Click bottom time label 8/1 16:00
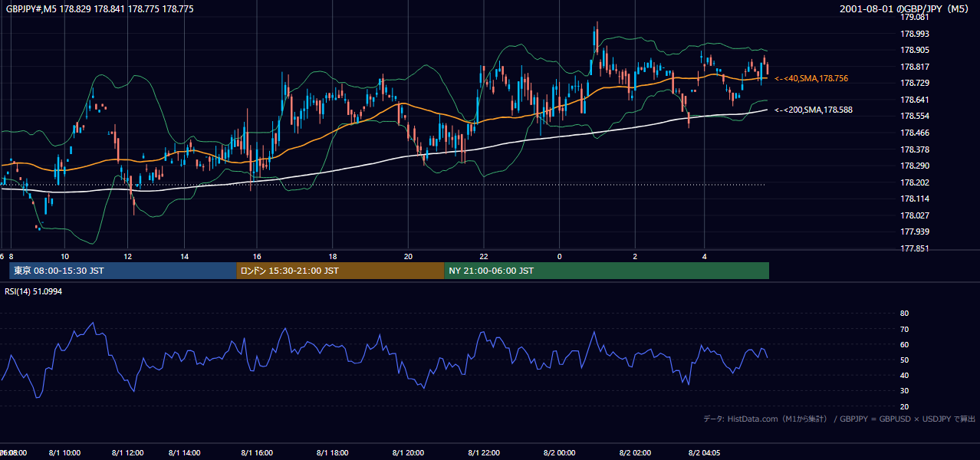 tap(257, 453)
